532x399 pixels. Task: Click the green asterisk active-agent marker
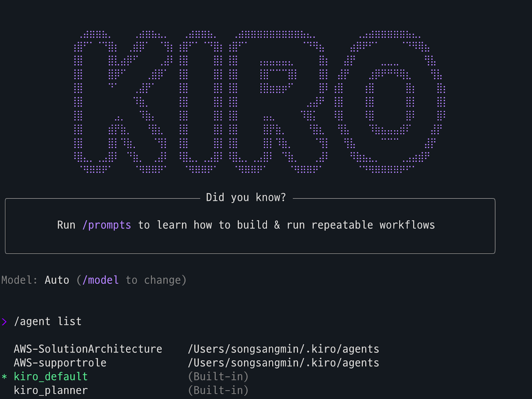tap(4, 377)
